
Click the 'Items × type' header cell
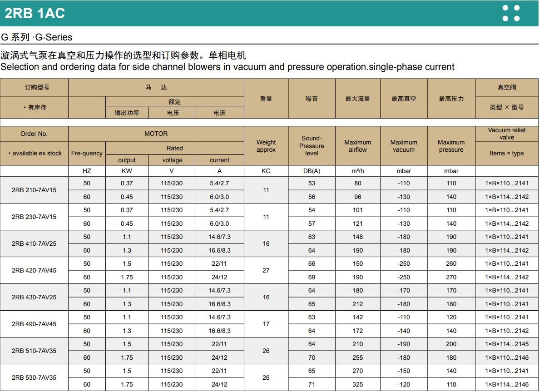[507, 154]
